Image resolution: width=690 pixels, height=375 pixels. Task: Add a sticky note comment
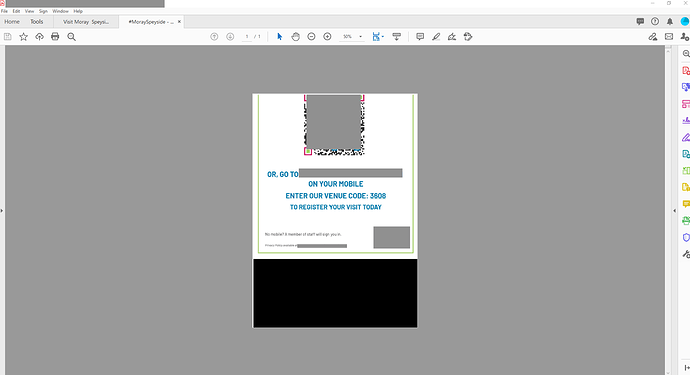tap(420, 37)
